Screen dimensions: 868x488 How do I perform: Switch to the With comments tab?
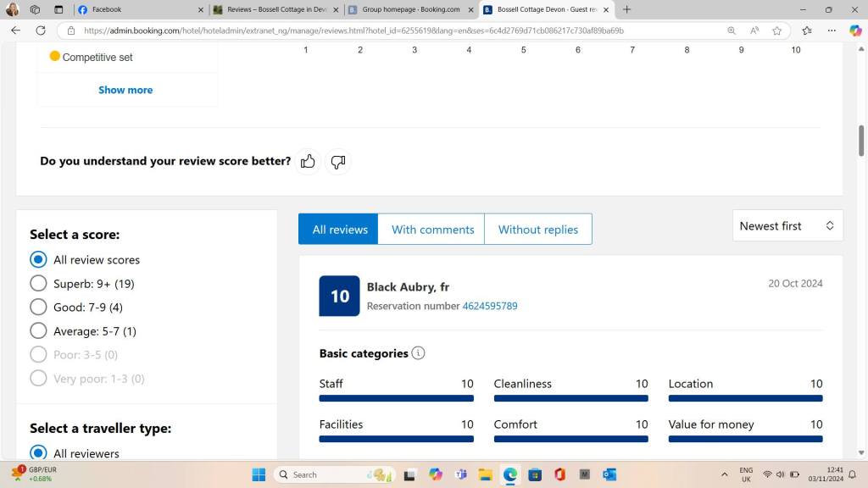click(432, 230)
